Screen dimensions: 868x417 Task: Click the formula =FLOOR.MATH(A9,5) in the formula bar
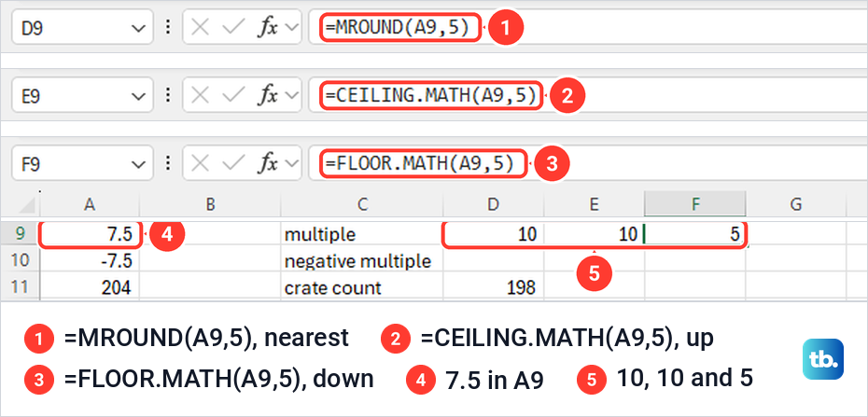(x=420, y=163)
